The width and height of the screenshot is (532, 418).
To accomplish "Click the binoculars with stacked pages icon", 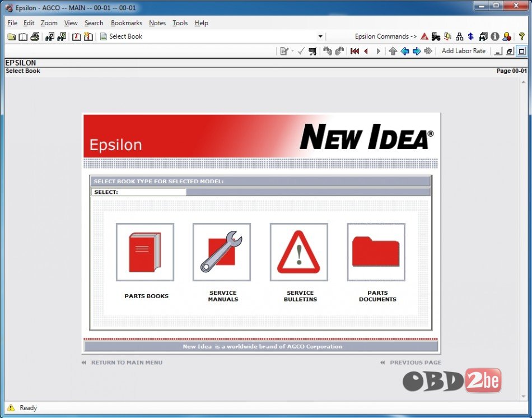I will pyautogui.click(x=483, y=36).
